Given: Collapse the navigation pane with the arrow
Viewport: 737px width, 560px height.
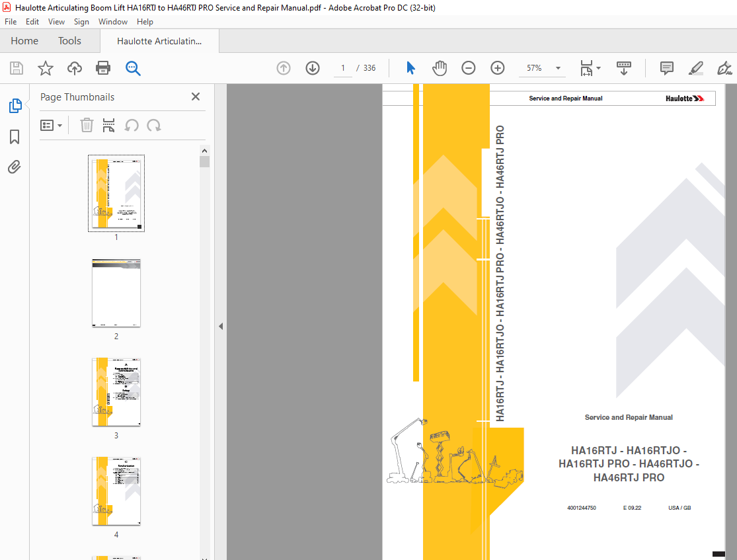Looking at the screenshot, I should pos(221,326).
